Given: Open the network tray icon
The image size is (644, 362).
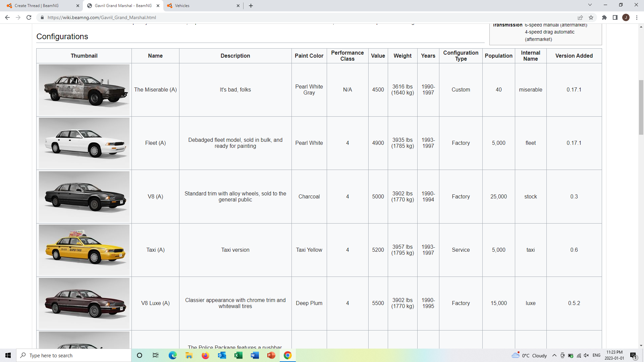Looking at the screenshot, I should point(579,355).
